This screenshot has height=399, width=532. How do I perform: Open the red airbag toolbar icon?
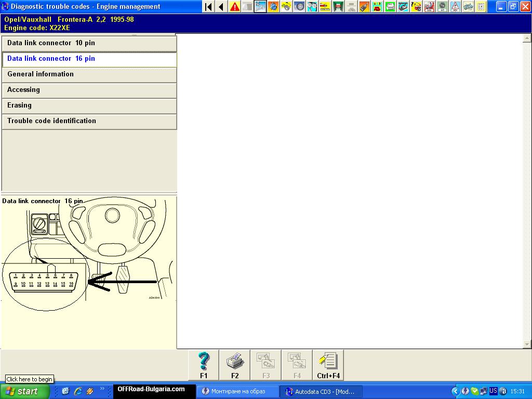(429, 6)
